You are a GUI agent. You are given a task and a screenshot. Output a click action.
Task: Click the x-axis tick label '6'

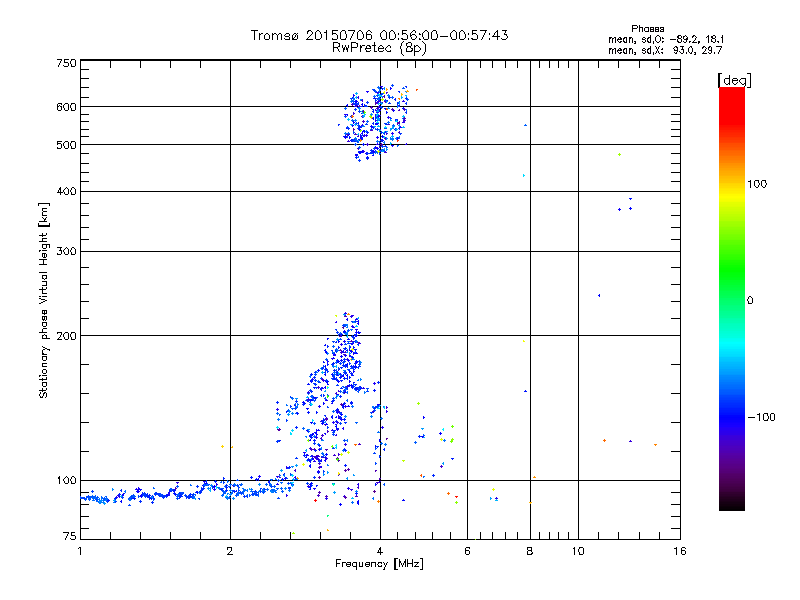[x=467, y=551]
